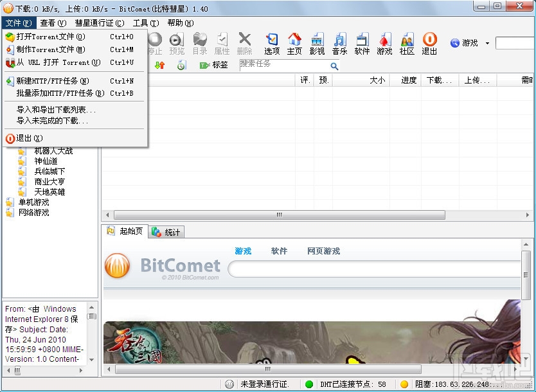536x392 pixels.
Task: Open the 音乐 (Music) toolbar icon
Action: [x=339, y=43]
